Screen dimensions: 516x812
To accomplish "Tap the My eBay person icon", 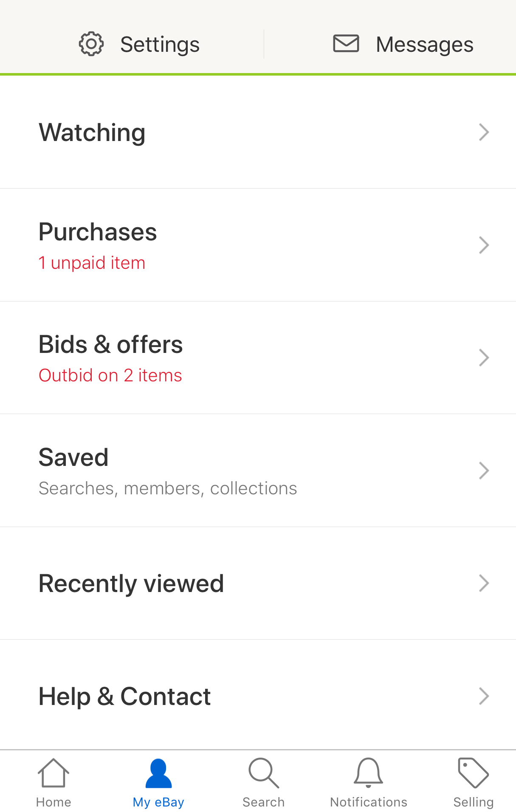I will pyautogui.click(x=158, y=773).
